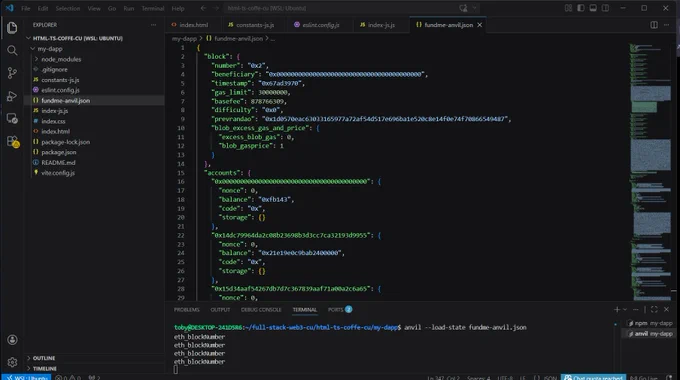Click the Go Live status button
The width and height of the screenshot is (680, 380).
[644, 377]
